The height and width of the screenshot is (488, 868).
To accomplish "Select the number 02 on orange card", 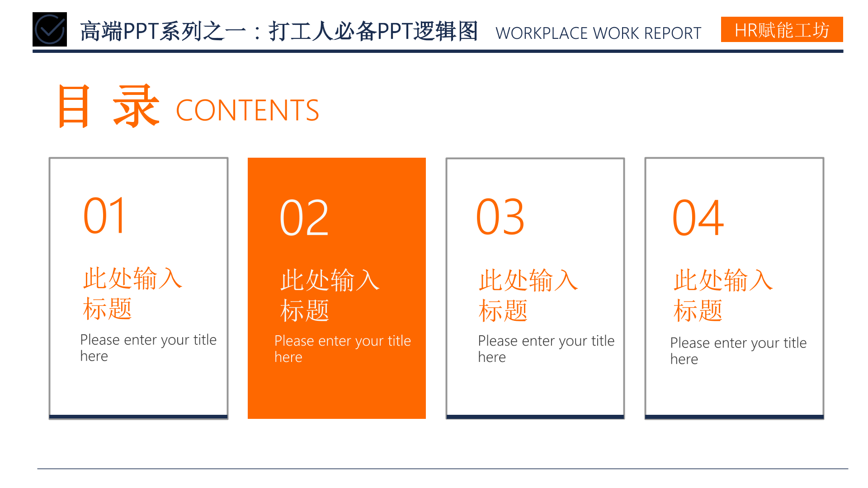I will (304, 218).
